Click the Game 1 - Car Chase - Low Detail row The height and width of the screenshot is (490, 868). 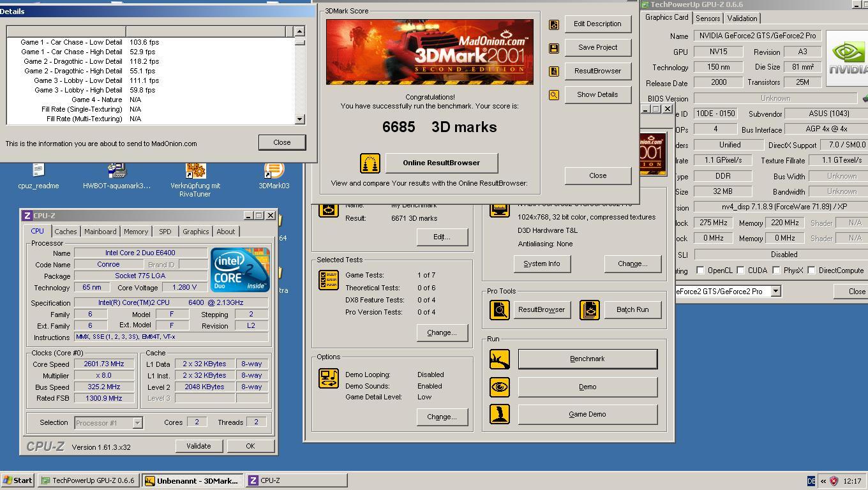(151, 42)
